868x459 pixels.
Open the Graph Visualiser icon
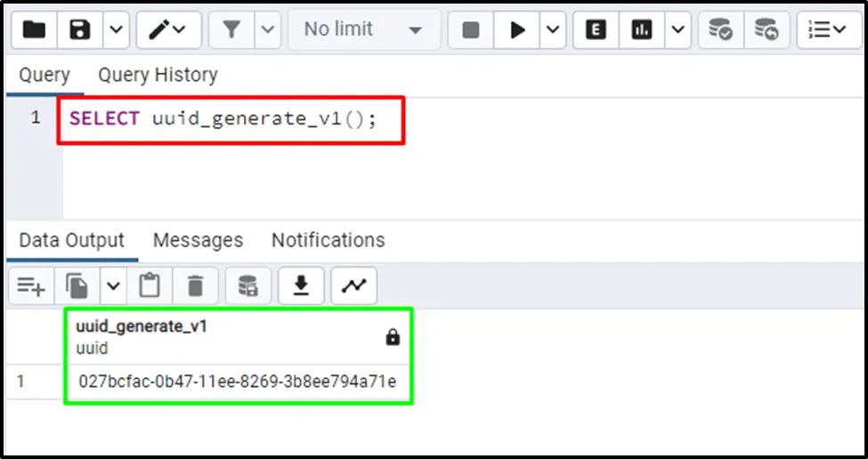354,286
